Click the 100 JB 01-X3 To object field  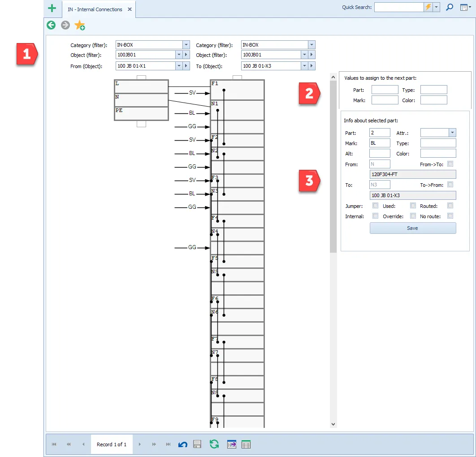[413, 195]
